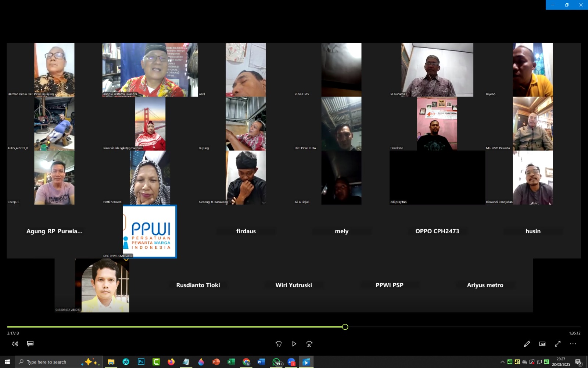
Task: Skip back 10 seconds
Action: [x=279, y=344]
